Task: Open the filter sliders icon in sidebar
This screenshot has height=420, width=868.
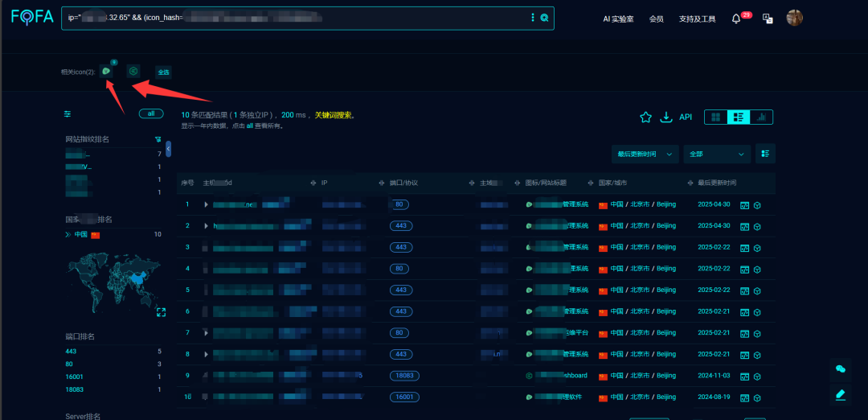Action: pos(68,113)
